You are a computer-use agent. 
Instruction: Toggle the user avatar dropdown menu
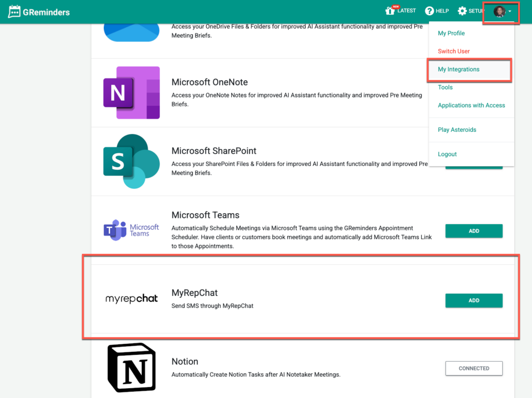(502, 11)
